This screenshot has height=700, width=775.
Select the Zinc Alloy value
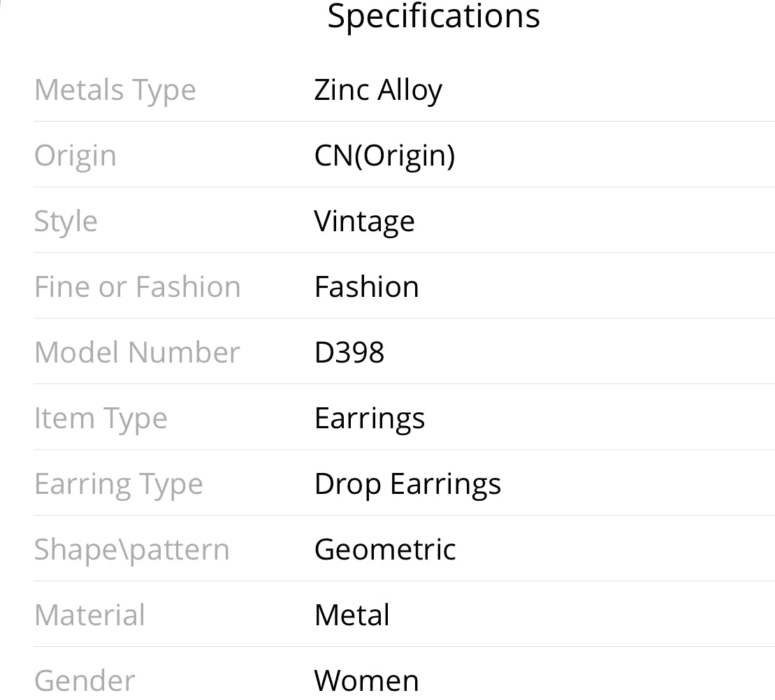(378, 92)
